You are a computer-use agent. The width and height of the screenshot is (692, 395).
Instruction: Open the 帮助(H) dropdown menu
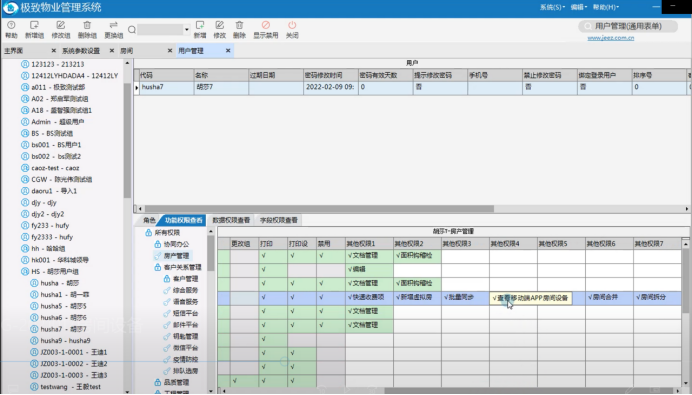pos(606,7)
